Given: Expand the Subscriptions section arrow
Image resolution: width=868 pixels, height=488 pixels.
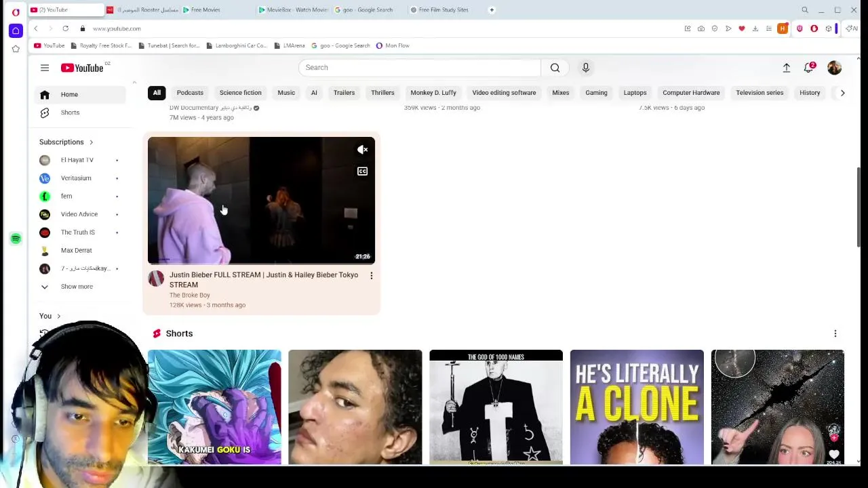Looking at the screenshot, I should [91, 142].
